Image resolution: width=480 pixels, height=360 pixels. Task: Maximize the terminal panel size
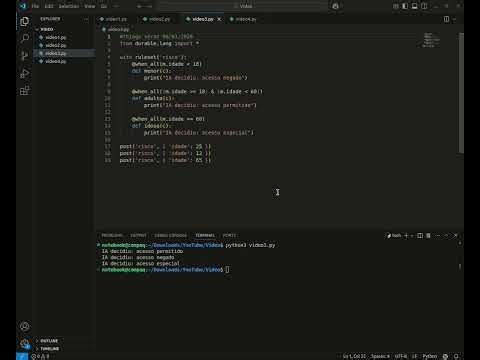[x=446, y=236]
